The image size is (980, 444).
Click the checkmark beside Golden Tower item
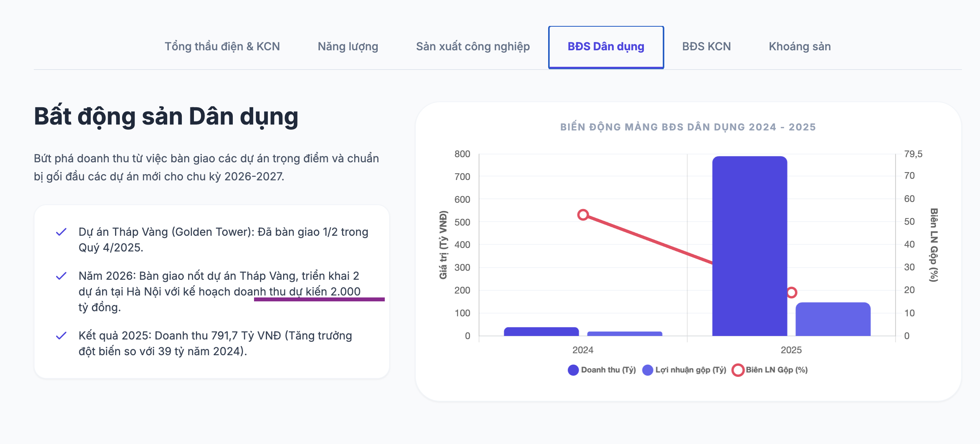tap(61, 232)
